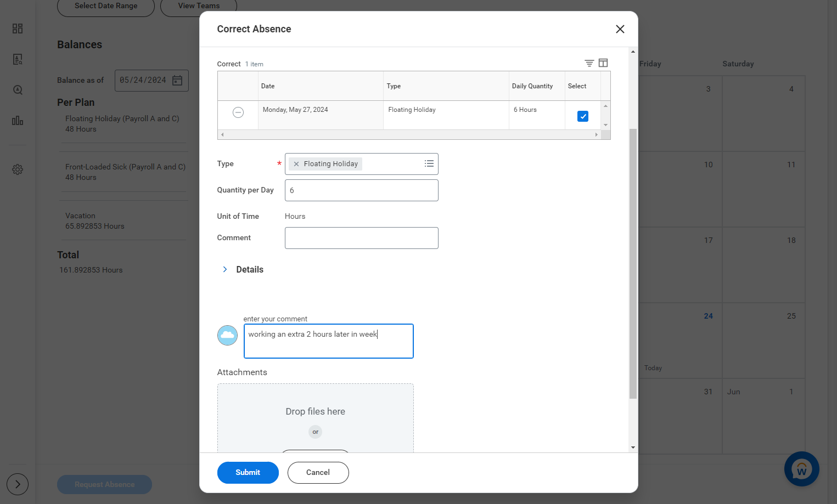Click the Date column header
This screenshot has height=504, width=837.
point(321,86)
